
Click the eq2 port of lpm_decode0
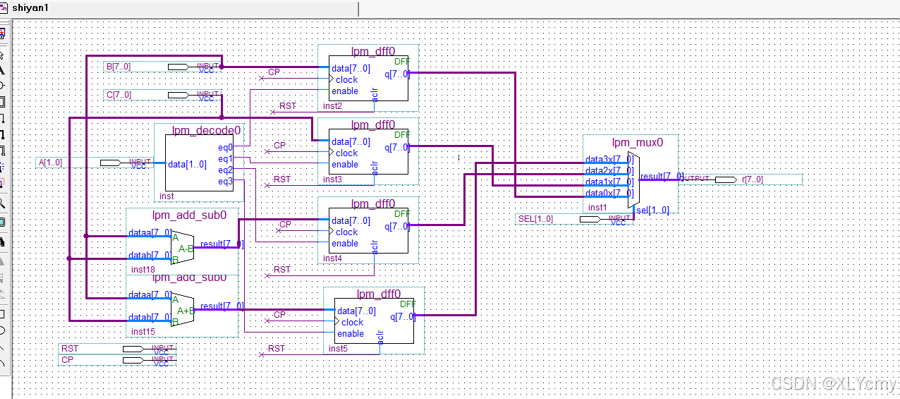[x=226, y=170]
